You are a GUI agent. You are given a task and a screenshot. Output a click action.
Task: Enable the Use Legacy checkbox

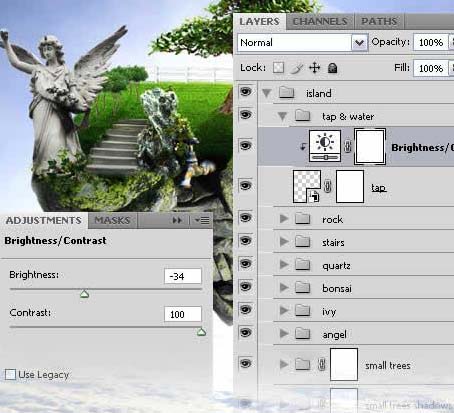tap(10, 374)
